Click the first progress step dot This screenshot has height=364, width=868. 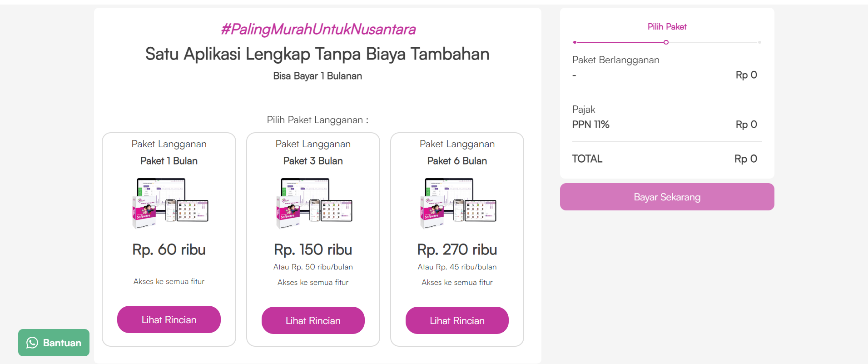pyautogui.click(x=575, y=42)
